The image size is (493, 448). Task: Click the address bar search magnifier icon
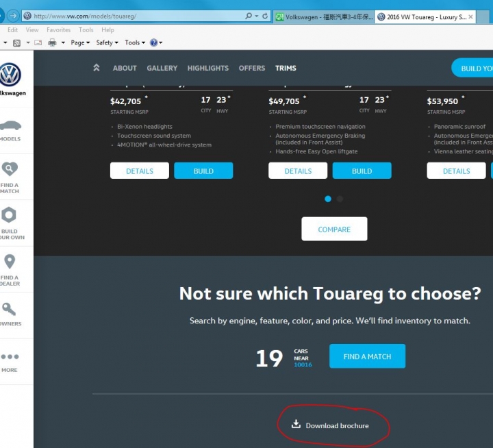pos(249,16)
